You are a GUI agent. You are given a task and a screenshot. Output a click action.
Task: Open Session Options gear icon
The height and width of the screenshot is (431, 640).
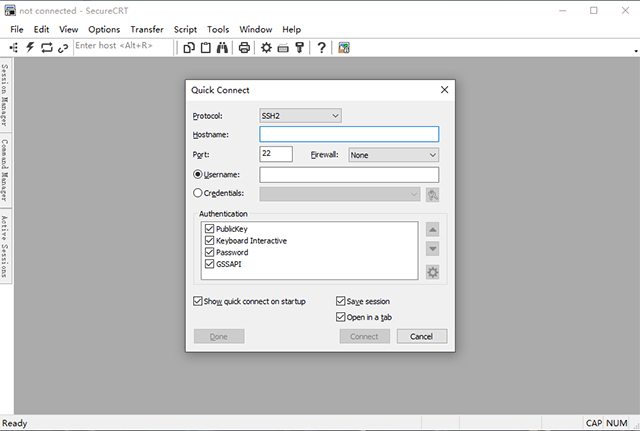click(267, 47)
